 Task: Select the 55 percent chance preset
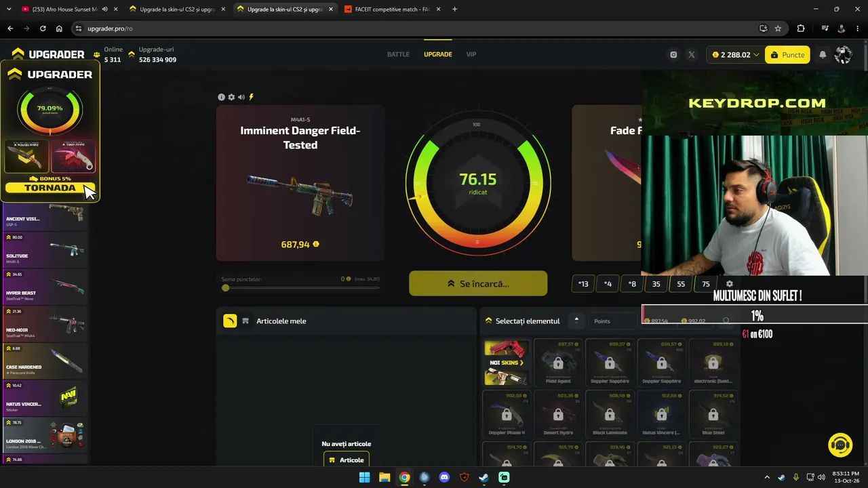tap(681, 284)
